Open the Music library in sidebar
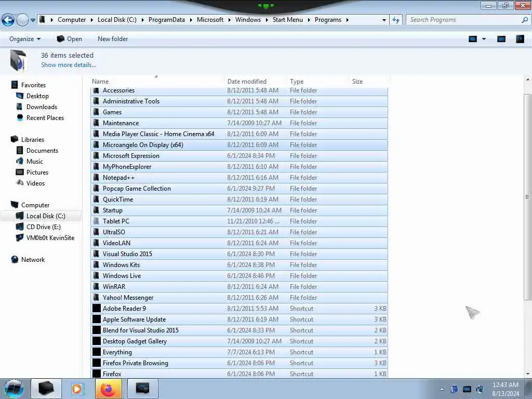The width and height of the screenshot is (532, 399). (x=35, y=161)
